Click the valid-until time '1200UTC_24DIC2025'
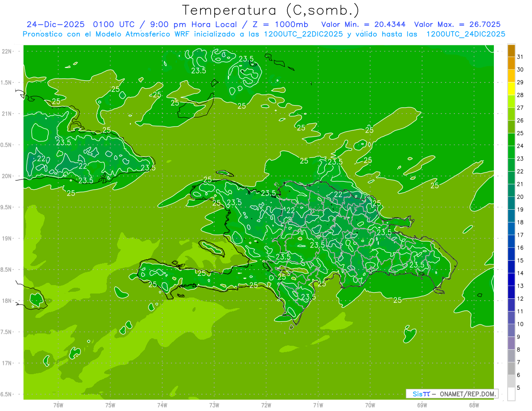 pos(466,34)
